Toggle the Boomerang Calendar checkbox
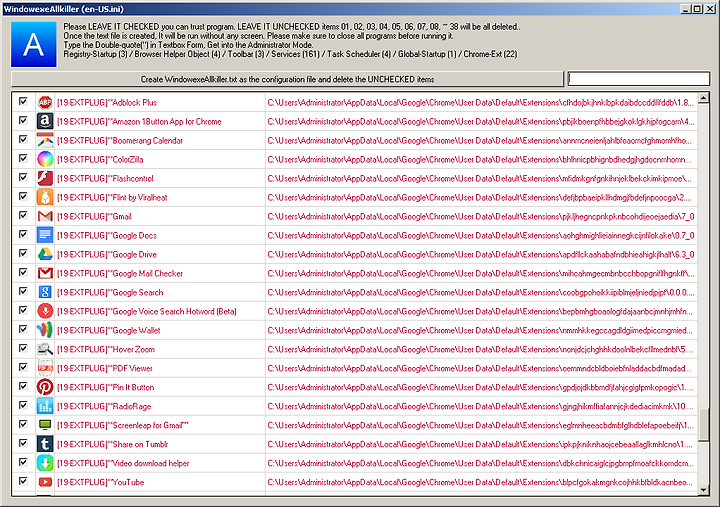Screen dimensions: 720x507 coord(23,139)
